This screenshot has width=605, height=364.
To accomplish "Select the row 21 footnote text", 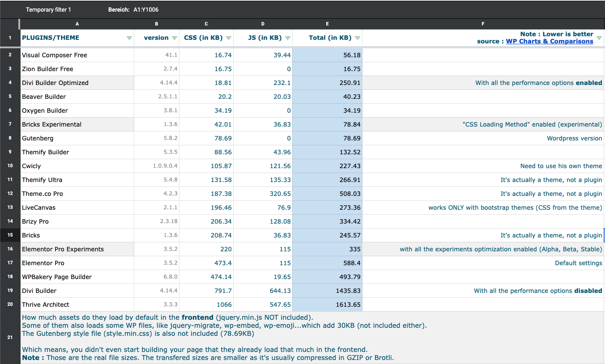I will (x=312, y=338).
